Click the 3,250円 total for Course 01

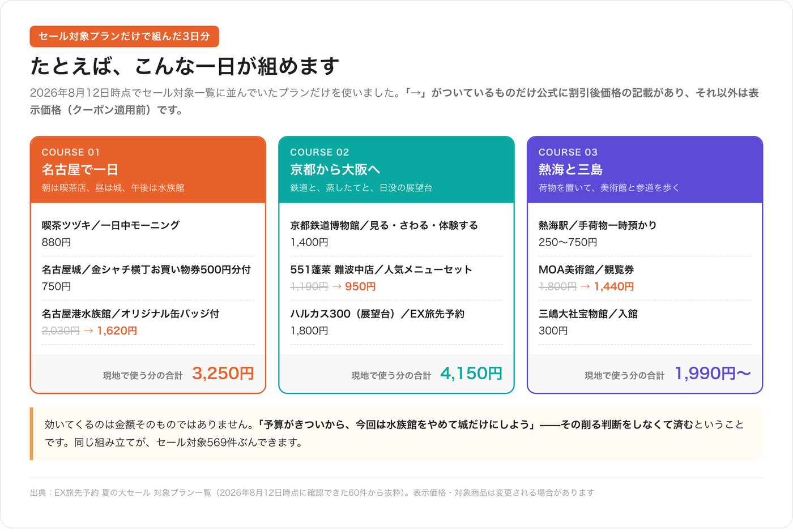(x=223, y=374)
